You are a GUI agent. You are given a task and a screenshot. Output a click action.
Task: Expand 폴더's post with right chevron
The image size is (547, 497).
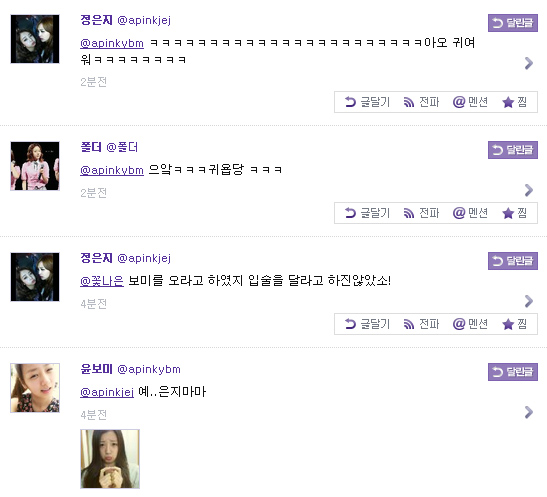(529, 190)
